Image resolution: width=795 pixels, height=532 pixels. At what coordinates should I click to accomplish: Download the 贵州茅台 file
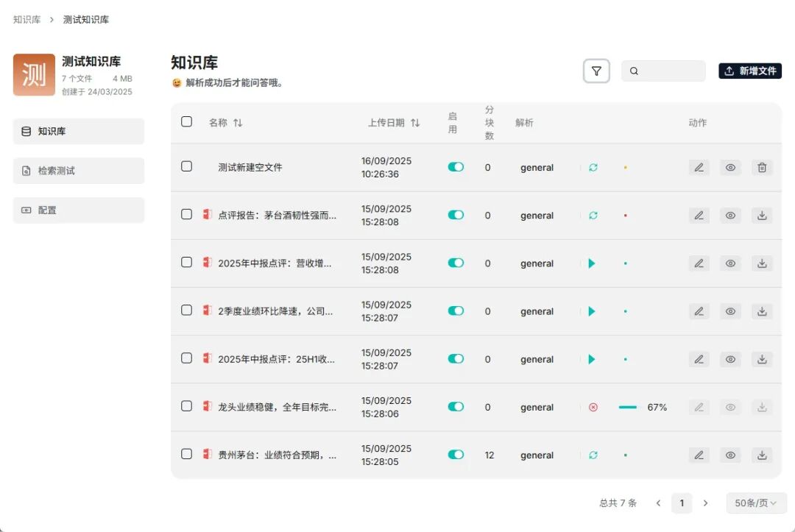(762, 455)
